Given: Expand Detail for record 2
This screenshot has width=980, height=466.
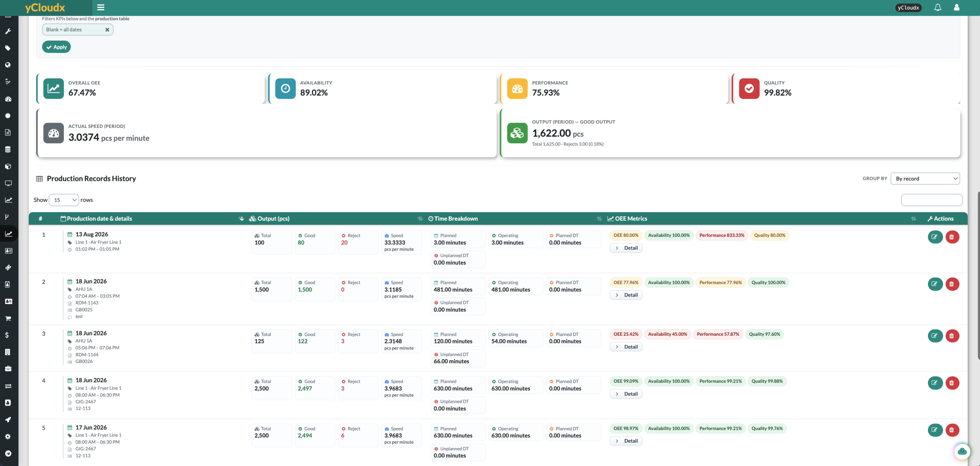Looking at the screenshot, I should click(626, 295).
